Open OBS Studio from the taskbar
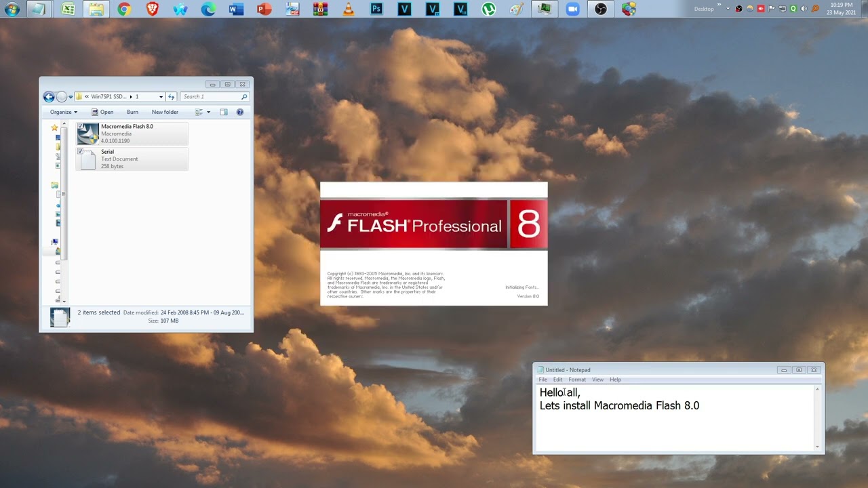The height and width of the screenshot is (488, 868). pyautogui.click(x=601, y=9)
